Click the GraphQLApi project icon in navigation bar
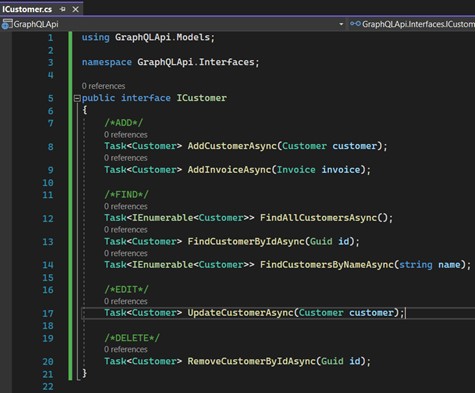 [7, 24]
